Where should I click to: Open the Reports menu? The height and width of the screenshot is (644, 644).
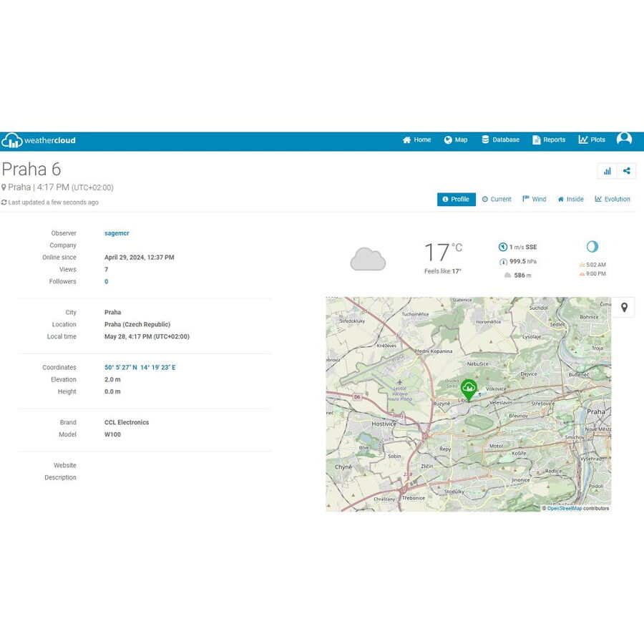[549, 140]
